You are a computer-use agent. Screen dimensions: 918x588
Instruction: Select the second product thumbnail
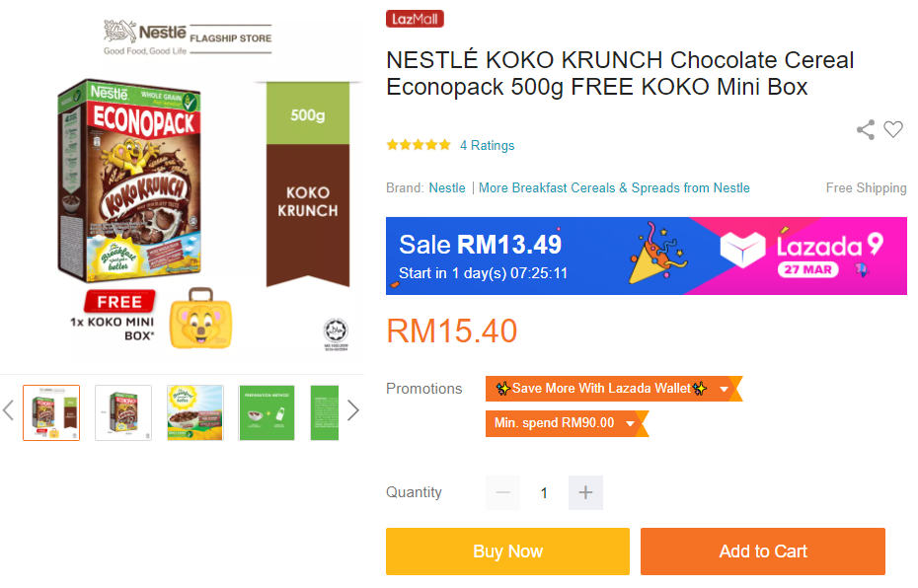pos(123,412)
